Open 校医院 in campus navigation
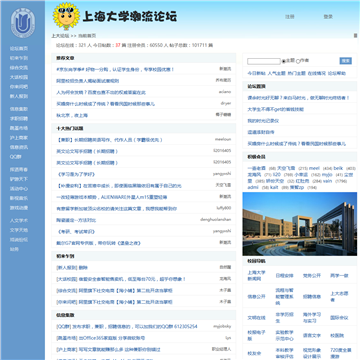The height and width of the screenshot is (360, 360). pyautogui.click(x=337, y=335)
